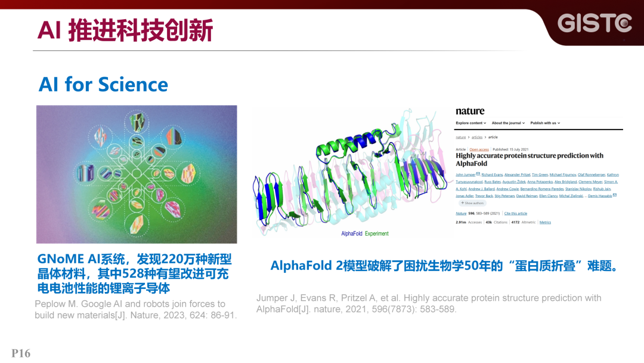The width and height of the screenshot is (644, 363).
Task: Open author Michal Zielinski link
Action: (x=571, y=196)
